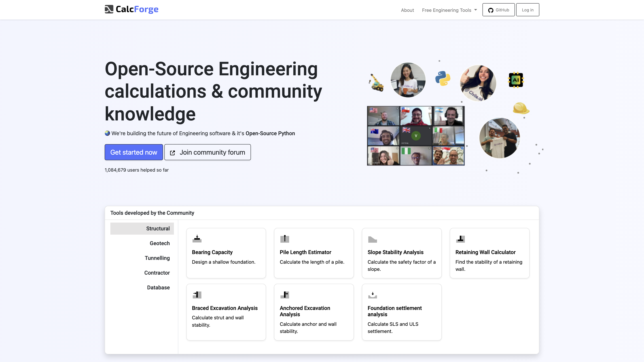Open the Database tab
Image resolution: width=644 pixels, height=362 pixels.
158,287
